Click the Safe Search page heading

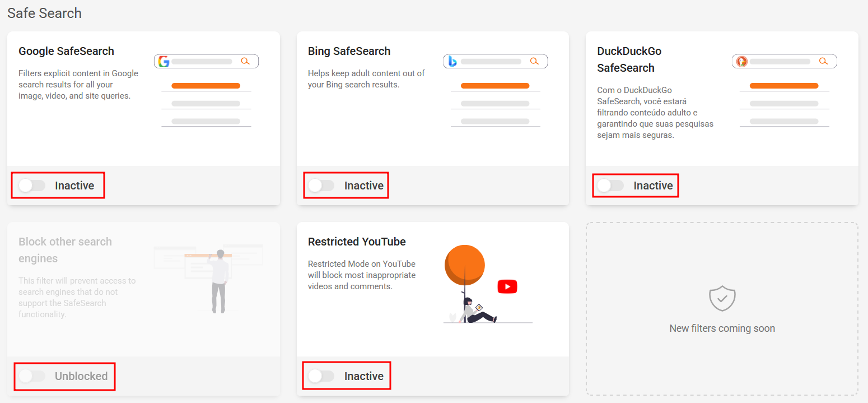pos(44,13)
